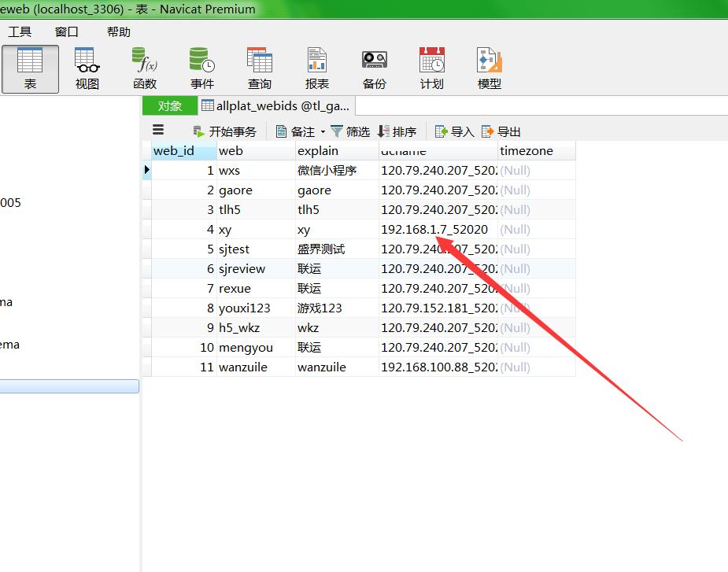Click the 表 (Table) toolbar icon
Screen dimensions: 728x572
tap(30, 68)
